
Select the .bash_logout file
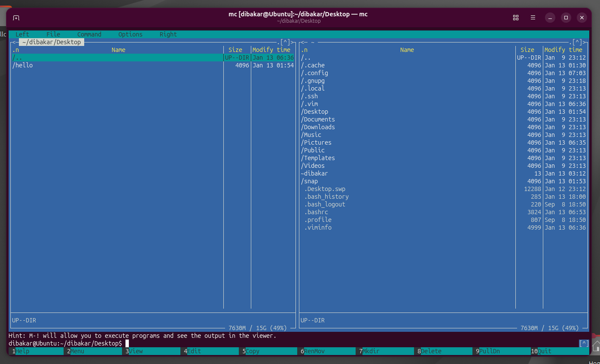click(x=443, y=204)
